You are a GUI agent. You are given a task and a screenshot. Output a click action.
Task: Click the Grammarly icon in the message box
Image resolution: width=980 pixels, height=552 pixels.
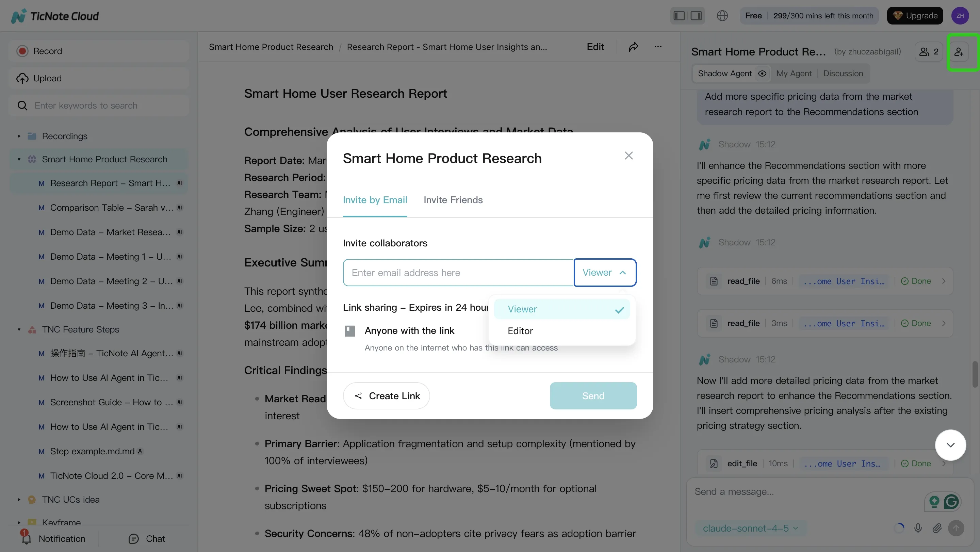pos(952,502)
